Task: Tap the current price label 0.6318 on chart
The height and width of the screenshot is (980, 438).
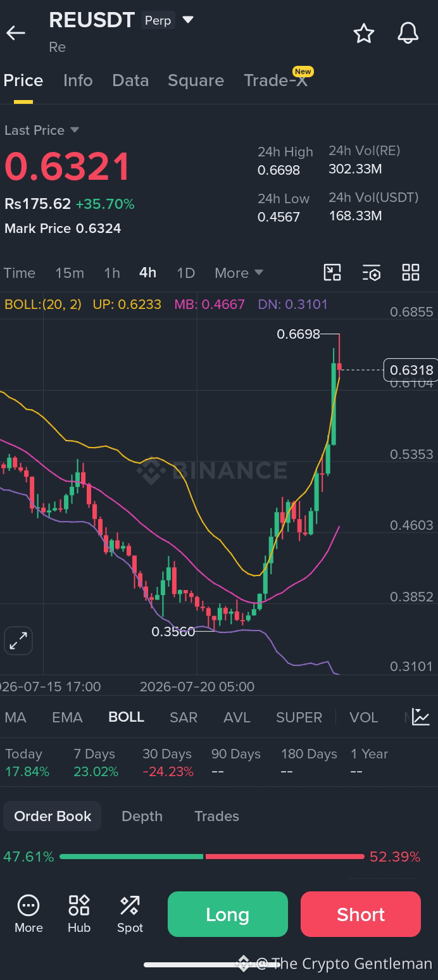Action: tap(411, 370)
